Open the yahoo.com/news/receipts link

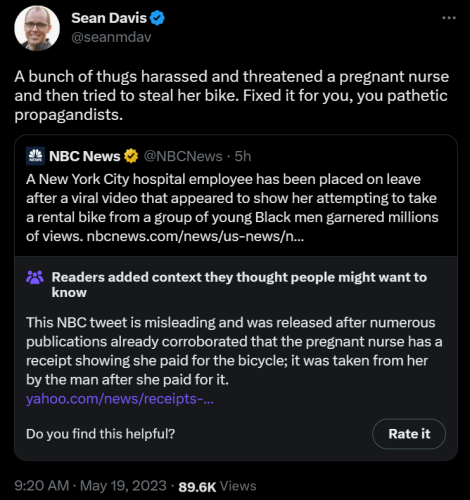(x=120, y=399)
